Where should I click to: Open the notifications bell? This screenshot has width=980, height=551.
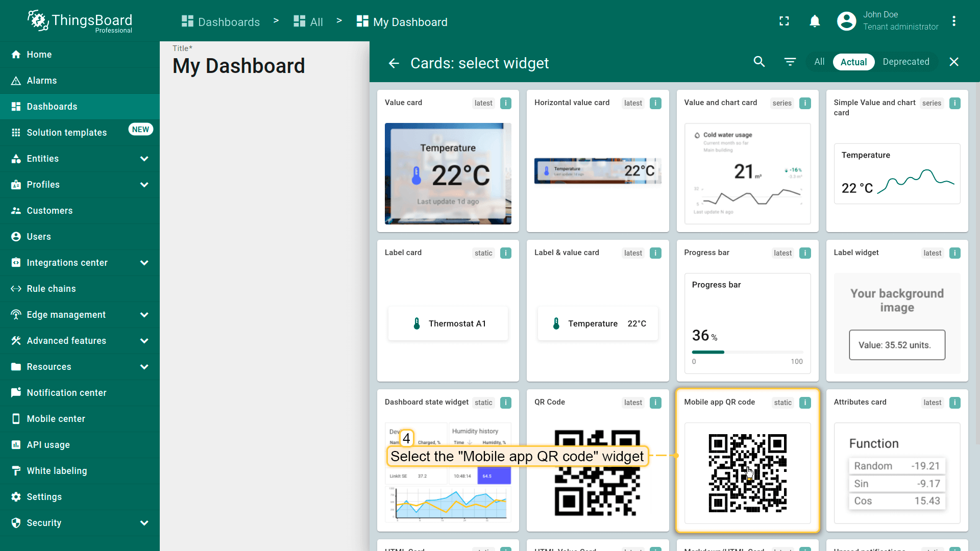[815, 21]
